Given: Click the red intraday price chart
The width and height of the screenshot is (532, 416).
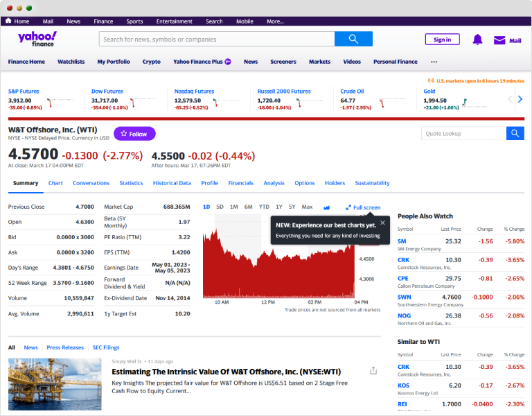Looking at the screenshot, I should [278, 263].
